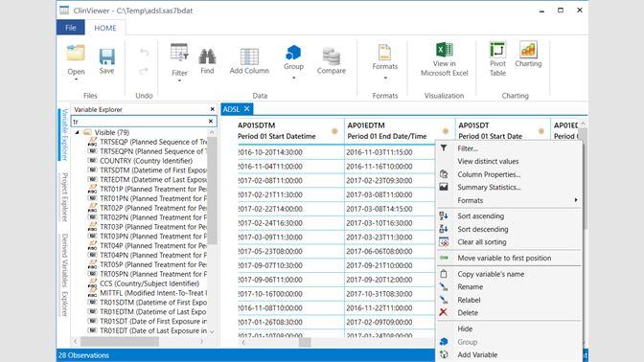The image size is (644, 362).
Task: Open the Derived Variables Explorer side tab
Action: coord(64,275)
